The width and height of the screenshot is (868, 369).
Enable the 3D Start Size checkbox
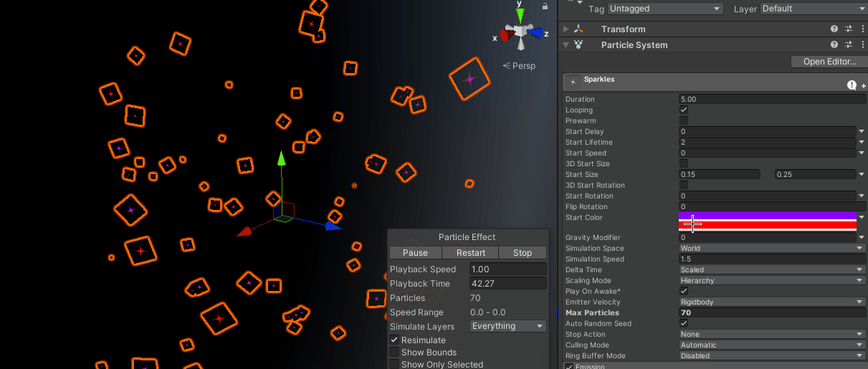pos(684,164)
